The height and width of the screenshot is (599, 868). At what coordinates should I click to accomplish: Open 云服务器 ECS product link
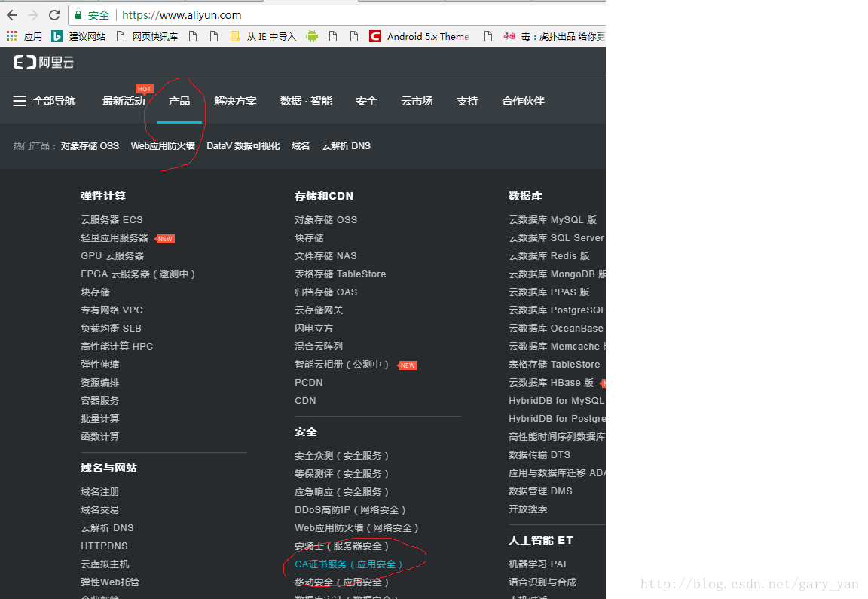click(112, 220)
